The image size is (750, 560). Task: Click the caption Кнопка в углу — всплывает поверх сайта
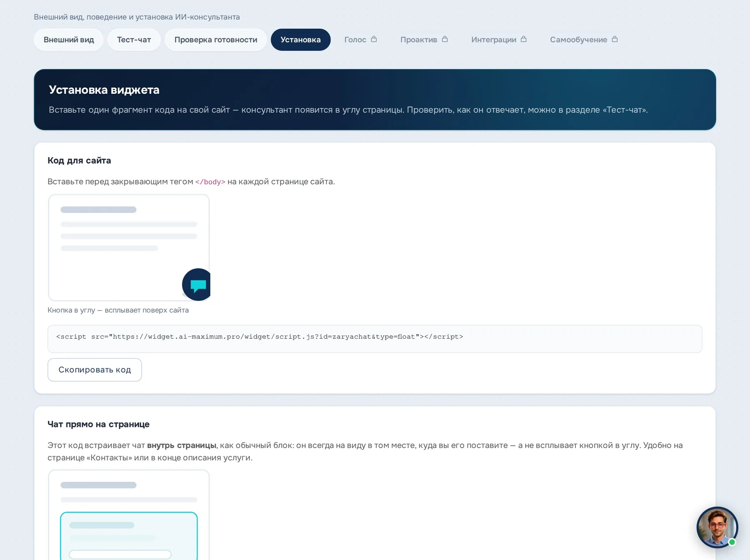click(118, 310)
